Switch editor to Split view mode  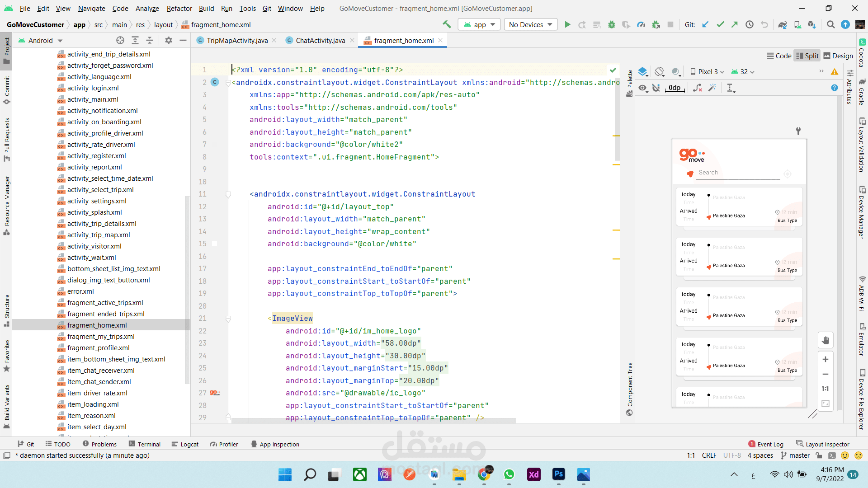[807, 56]
